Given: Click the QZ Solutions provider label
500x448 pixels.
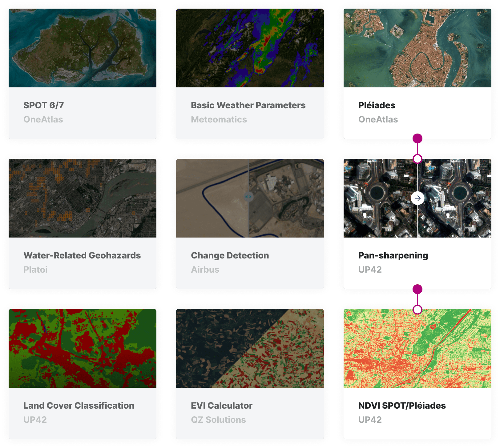Looking at the screenshot, I should [x=218, y=420].
